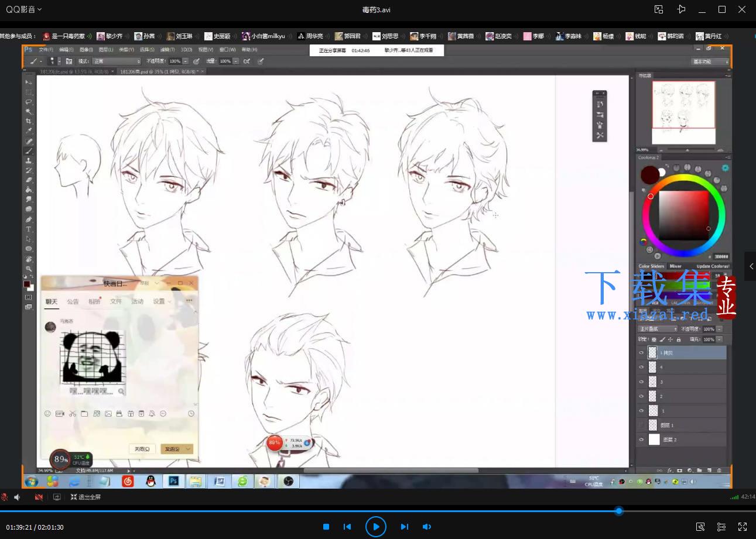Click 退出全屏 exit fullscreen button
Viewport: 756px width, 539px height.
[85, 497]
